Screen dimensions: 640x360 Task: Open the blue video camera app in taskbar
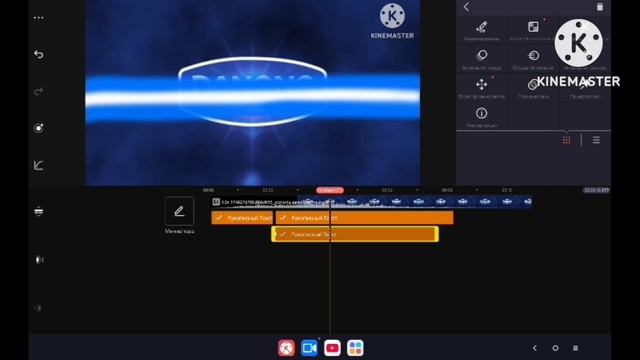pos(309,348)
